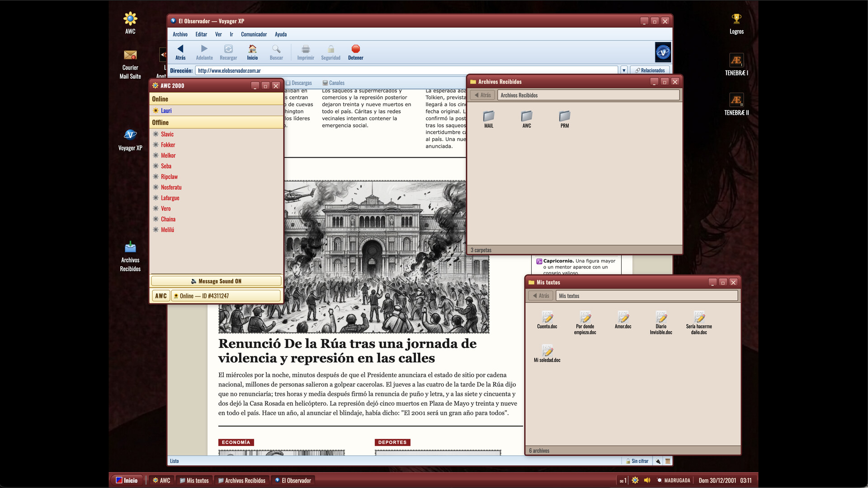Select offline contact Ripclaw

click(216, 177)
